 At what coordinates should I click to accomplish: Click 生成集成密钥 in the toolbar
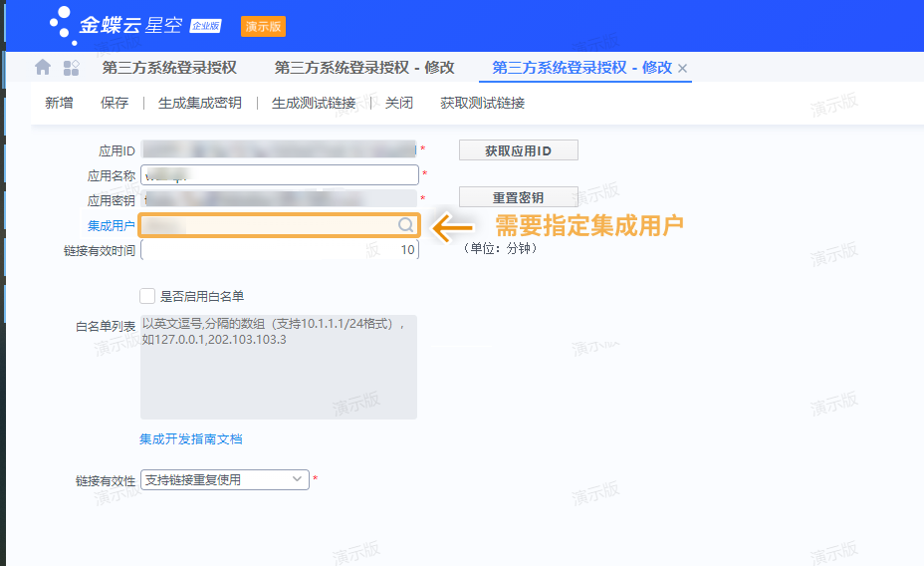coord(200,103)
